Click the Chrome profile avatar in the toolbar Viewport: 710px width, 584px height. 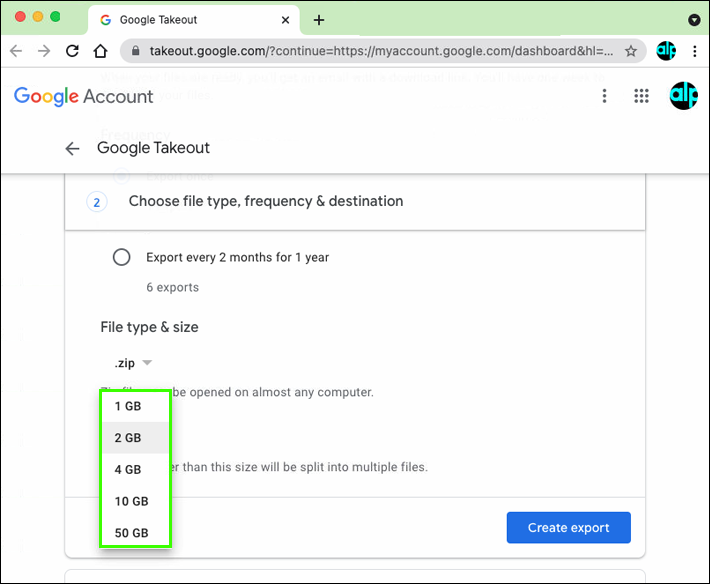tap(666, 51)
